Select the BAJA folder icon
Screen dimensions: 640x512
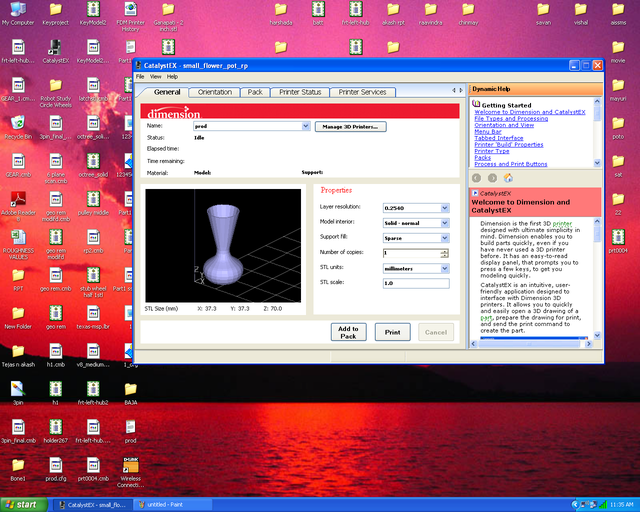click(x=131, y=393)
